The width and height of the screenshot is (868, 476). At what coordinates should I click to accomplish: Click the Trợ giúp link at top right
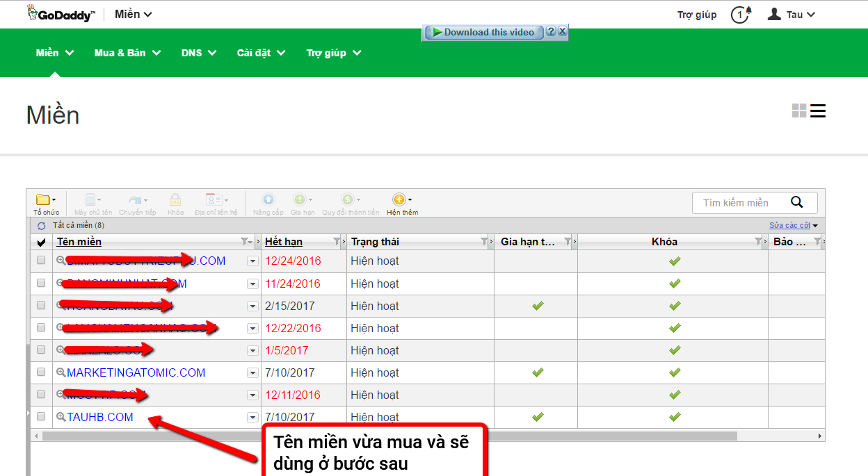(x=697, y=15)
